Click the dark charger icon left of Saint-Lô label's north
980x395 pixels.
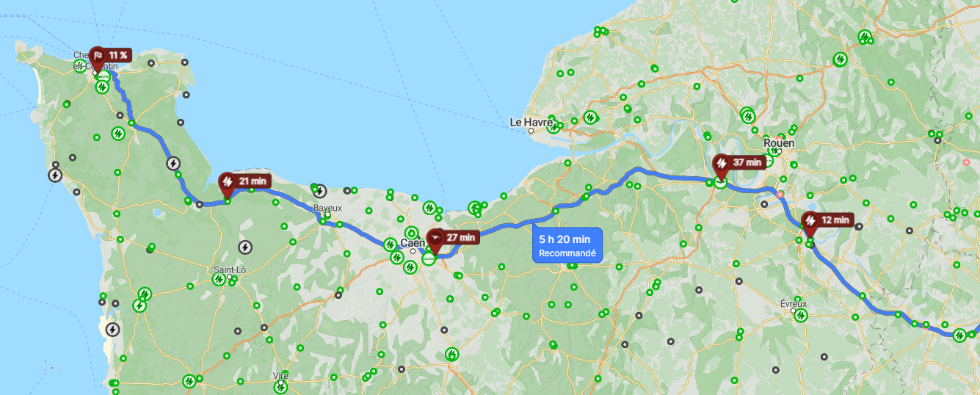click(x=244, y=248)
